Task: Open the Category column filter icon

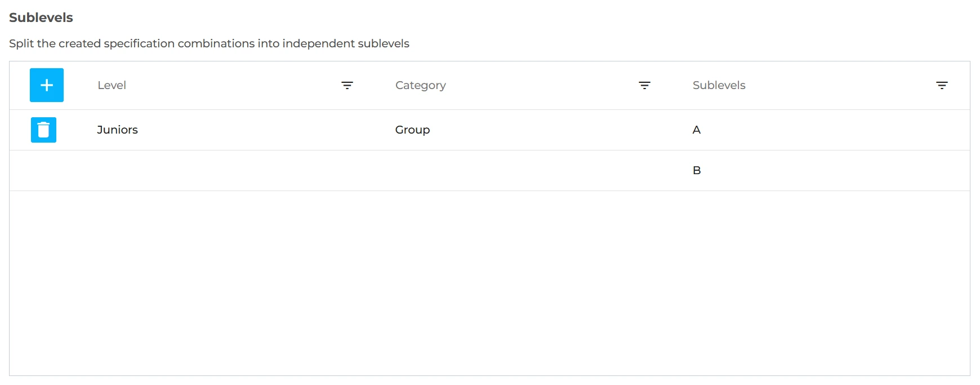Action: coord(644,85)
